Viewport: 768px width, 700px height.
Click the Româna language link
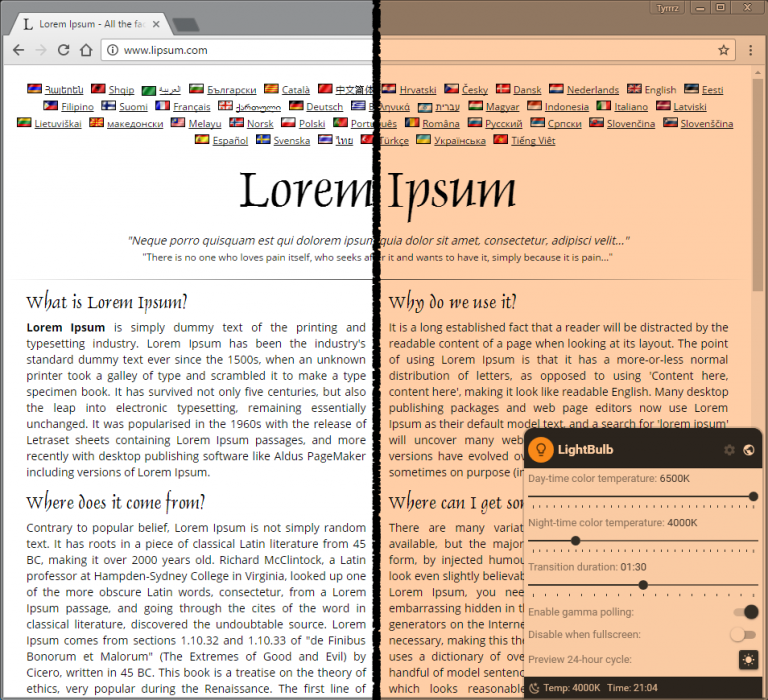point(441,123)
